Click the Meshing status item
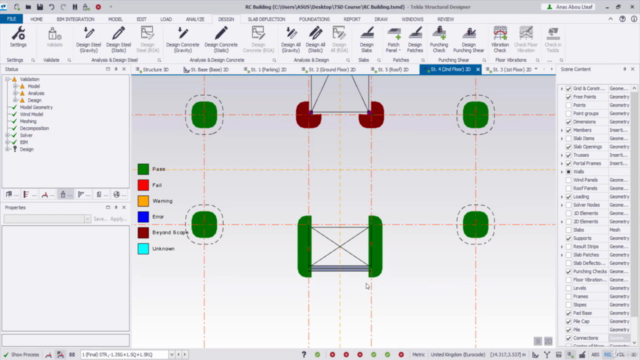This screenshot has width=640, height=360. tap(28, 121)
